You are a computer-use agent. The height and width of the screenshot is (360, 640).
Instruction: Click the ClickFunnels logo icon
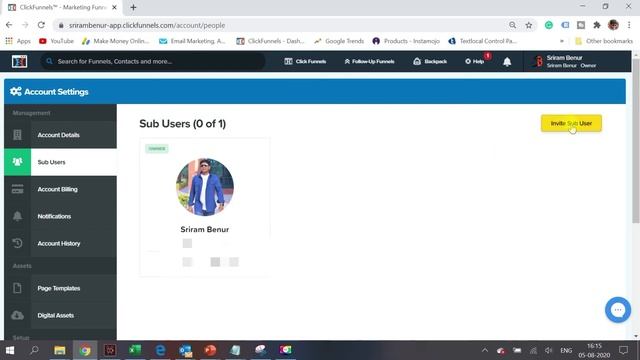click(20, 61)
